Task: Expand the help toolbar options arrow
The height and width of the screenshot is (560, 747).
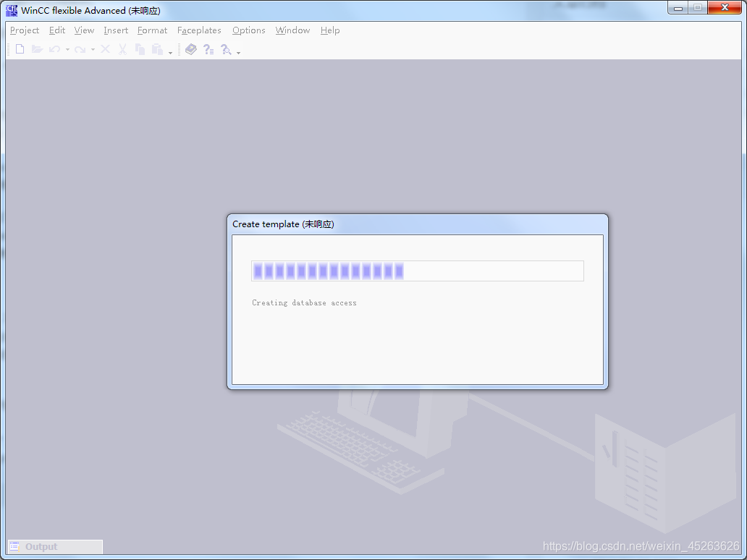Action: pyautogui.click(x=238, y=52)
